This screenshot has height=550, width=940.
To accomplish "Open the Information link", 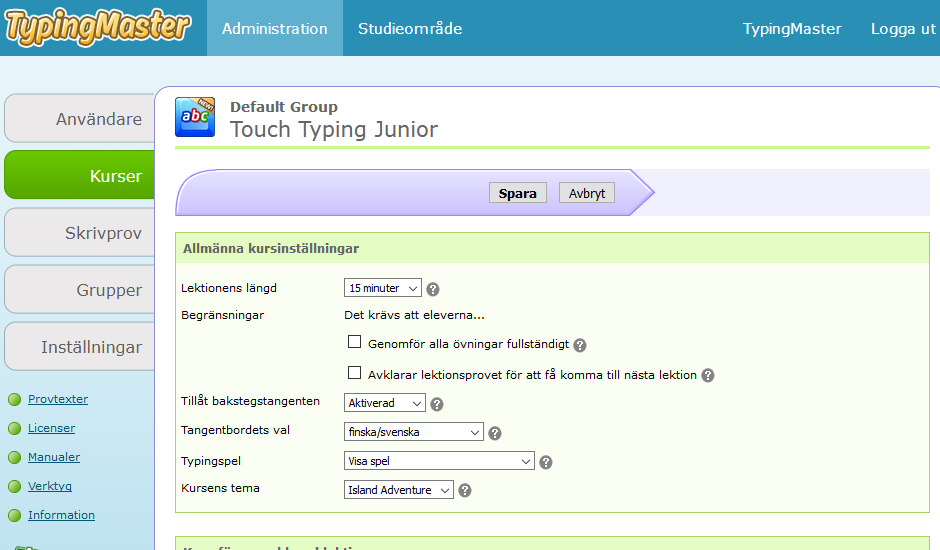I will [61, 515].
